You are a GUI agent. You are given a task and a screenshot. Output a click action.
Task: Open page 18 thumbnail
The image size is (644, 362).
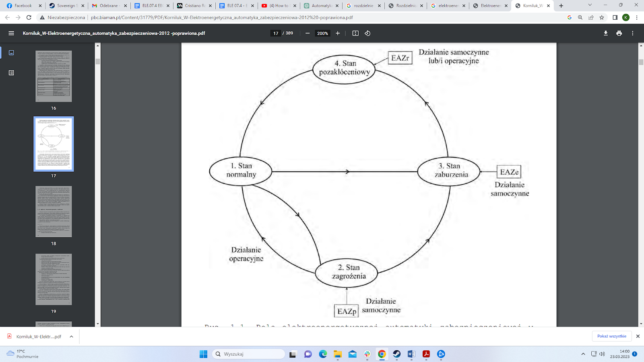pos(54,212)
